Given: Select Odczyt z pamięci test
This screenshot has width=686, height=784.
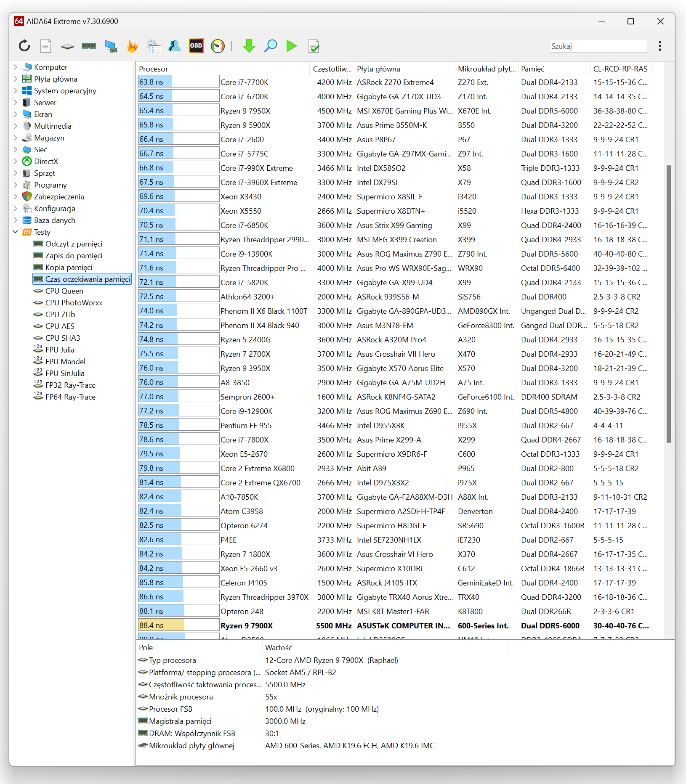Looking at the screenshot, I should 74,244.
